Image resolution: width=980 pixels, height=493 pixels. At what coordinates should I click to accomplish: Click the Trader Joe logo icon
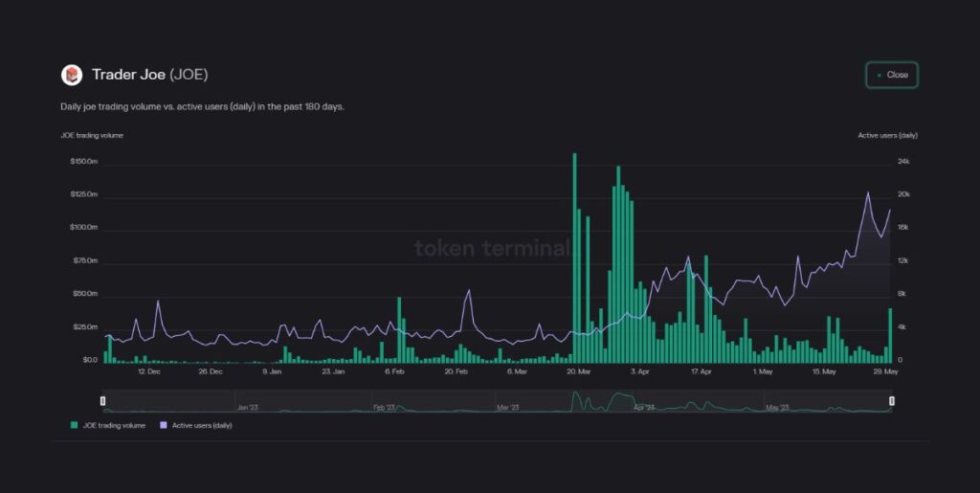[72, 75]
